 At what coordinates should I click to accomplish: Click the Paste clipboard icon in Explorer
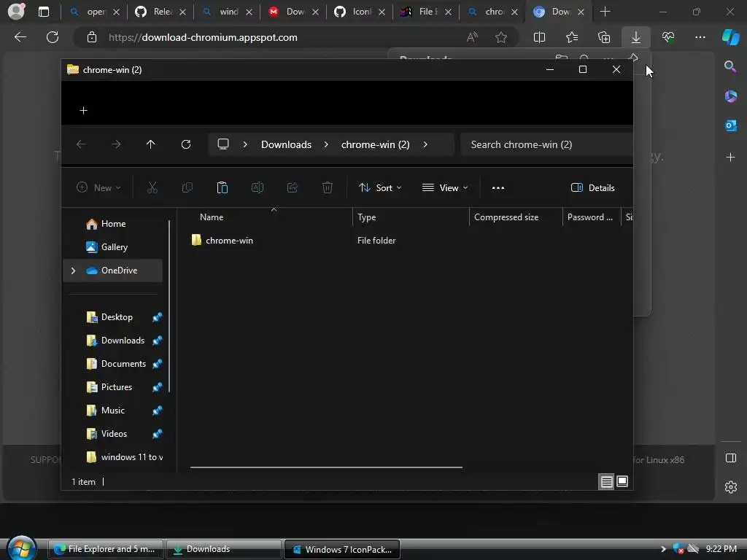coord(222,187)
